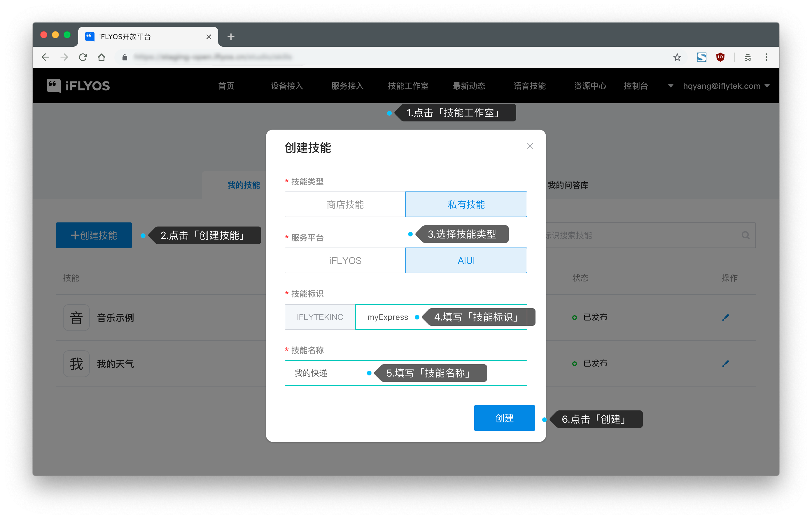Click the 操作 column header

729,278
